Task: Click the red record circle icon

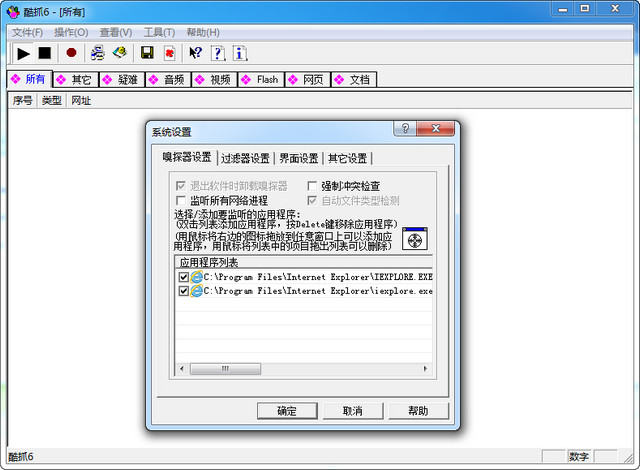Action: tap(71, 53)
